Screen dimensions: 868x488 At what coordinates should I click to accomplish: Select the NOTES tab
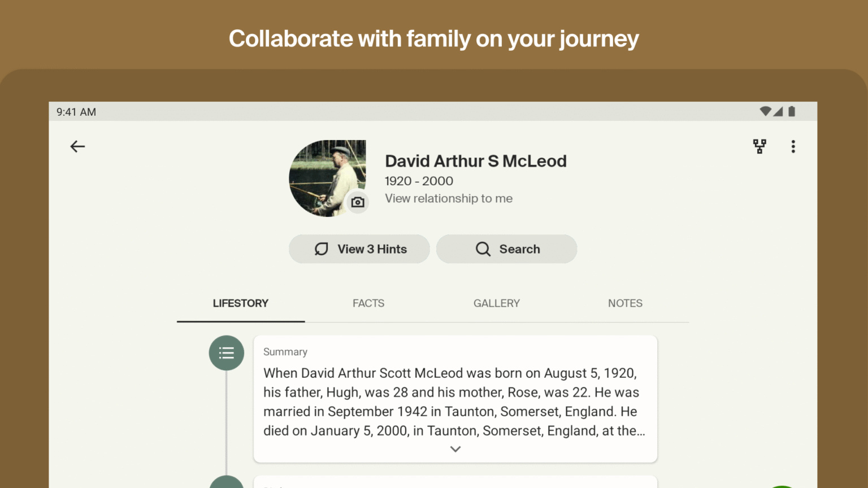tap(625, 303)
